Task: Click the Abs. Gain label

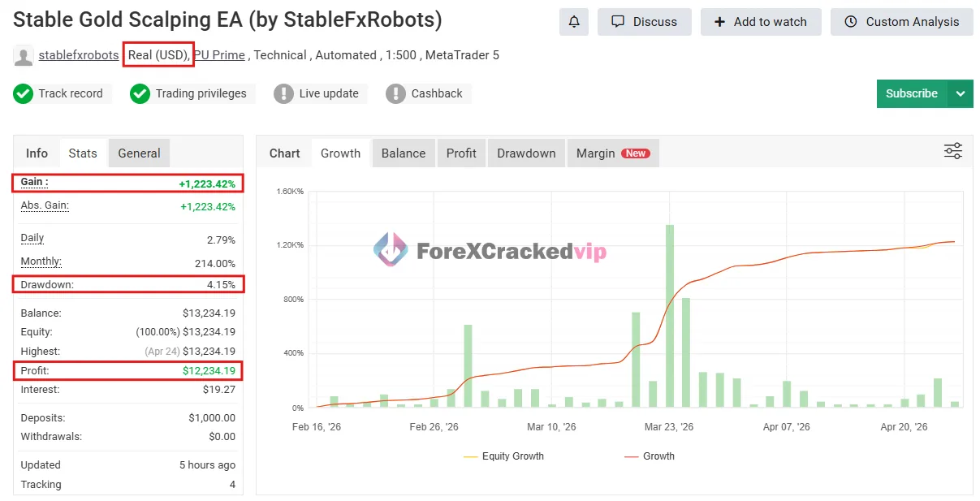Action: tap(45, 205)
